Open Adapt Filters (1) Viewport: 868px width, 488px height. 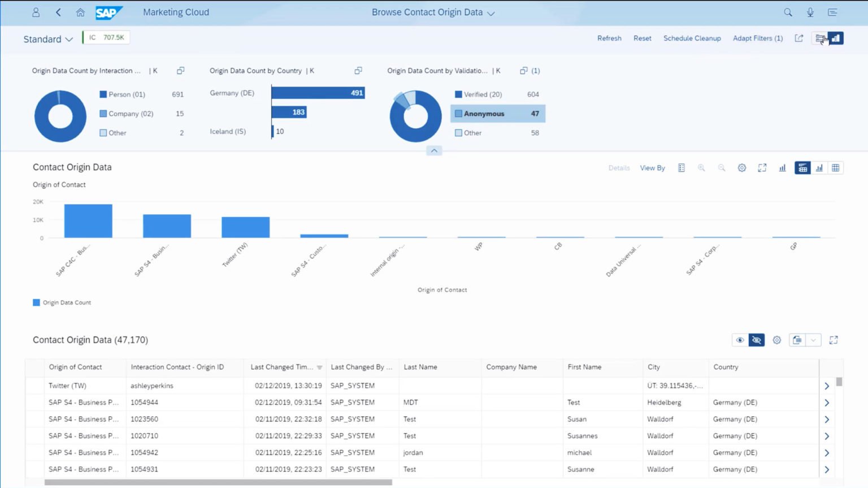coord(758,38)
